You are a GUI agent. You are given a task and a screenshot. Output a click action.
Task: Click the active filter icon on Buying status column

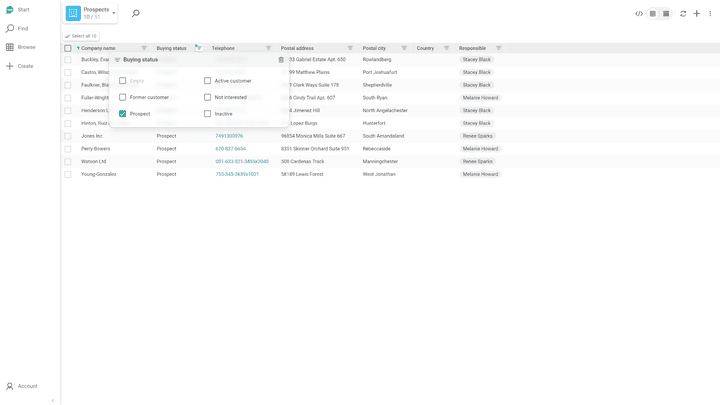tap(198, 48)
